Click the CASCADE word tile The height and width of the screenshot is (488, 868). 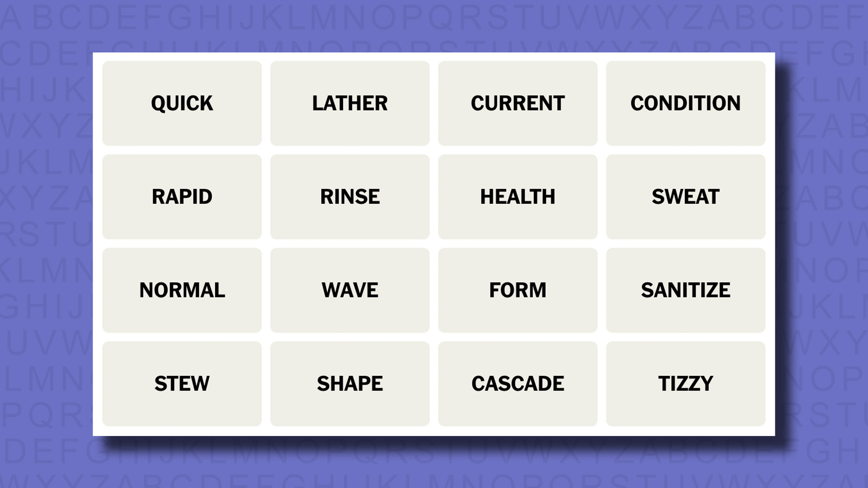(x=518, y=384)
